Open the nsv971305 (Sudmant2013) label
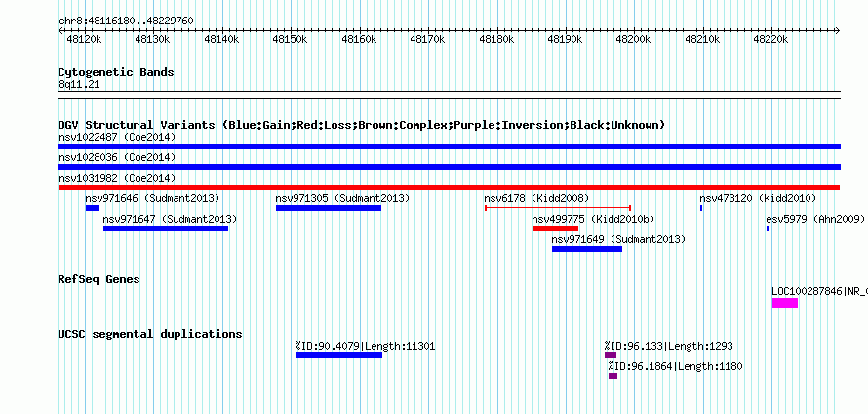Viewport: 868px width, 414px height. (x=342, y=198)
